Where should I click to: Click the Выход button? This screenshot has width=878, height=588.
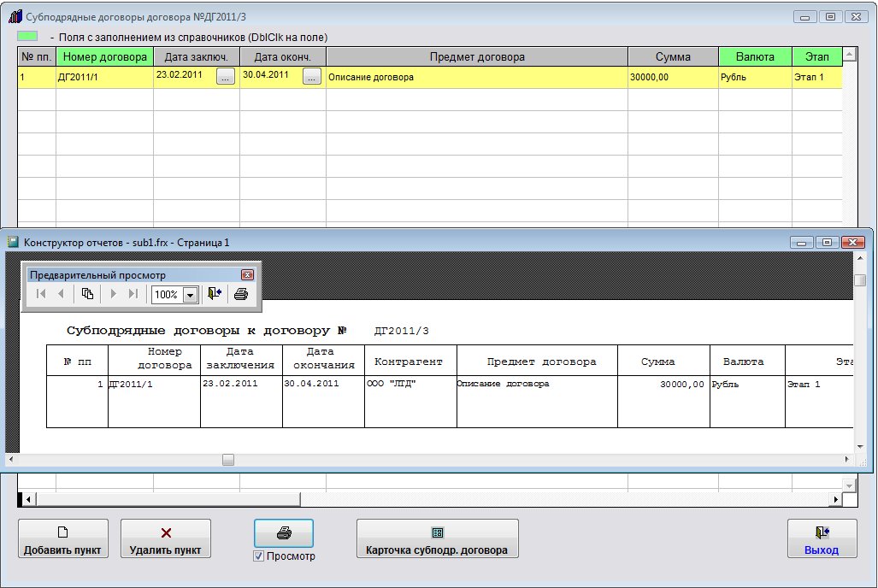[x=821, y=539]
